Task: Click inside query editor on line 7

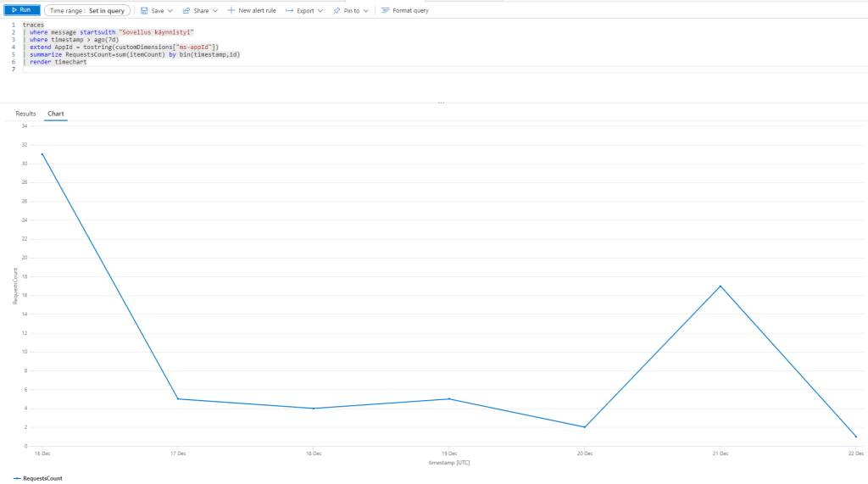Action: tap(170, 69)
